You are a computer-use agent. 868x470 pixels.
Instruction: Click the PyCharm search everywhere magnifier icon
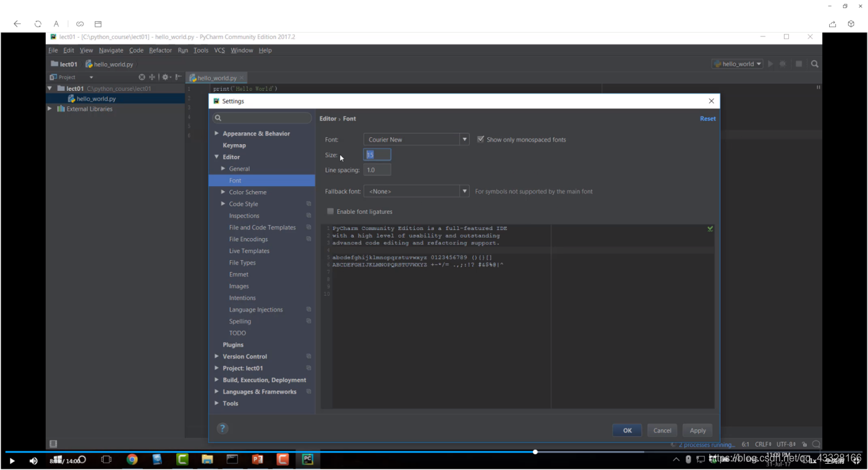click(815, 64)
